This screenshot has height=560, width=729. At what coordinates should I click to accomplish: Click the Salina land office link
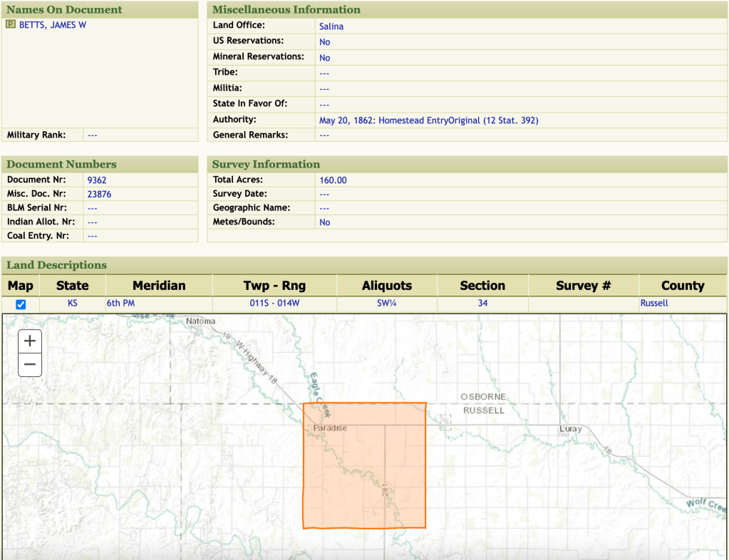click(331, 26)
